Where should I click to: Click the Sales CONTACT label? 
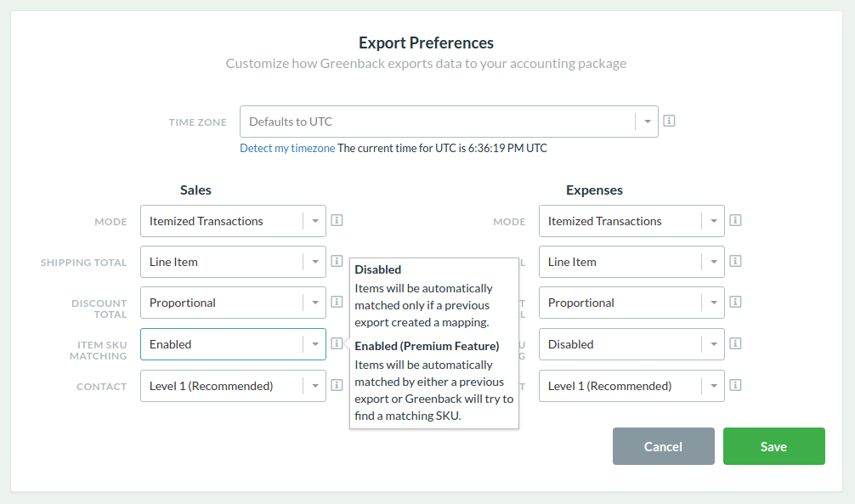tap(101, 387)
